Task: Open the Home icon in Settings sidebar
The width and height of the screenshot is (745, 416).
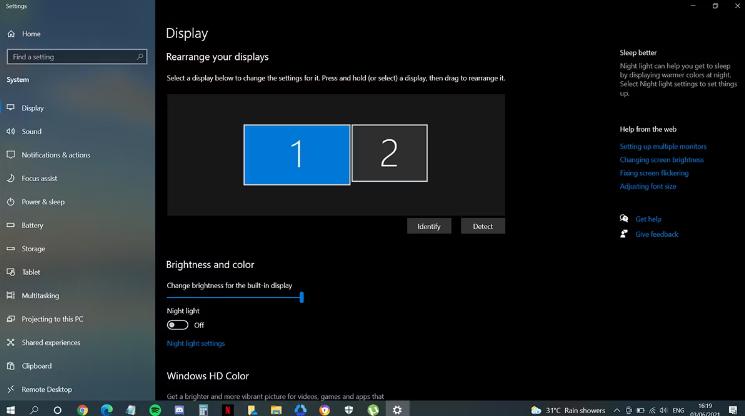Action: pos(11,34)
